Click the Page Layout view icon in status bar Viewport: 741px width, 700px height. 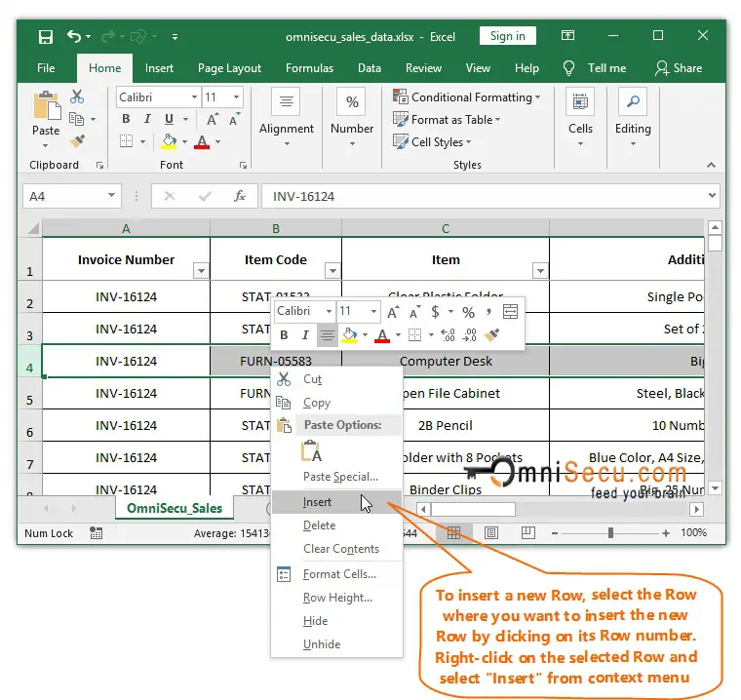tap(491, 533)
